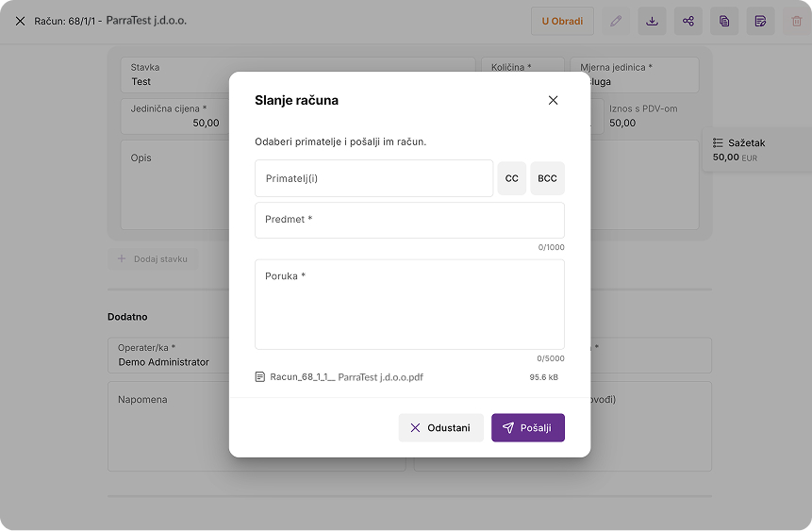Screen dimensions: 812x531
Task: Click the download invoice icon
Action: point(652,21)
